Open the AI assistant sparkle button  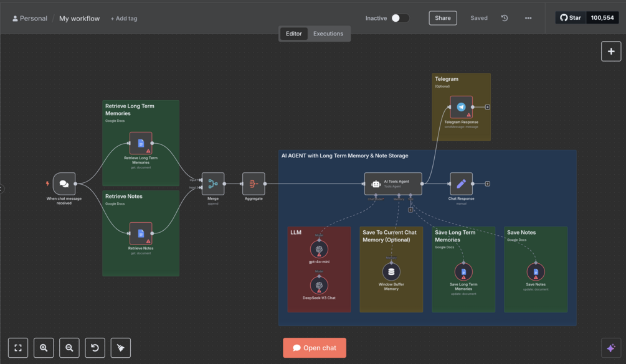click(611, 348)
